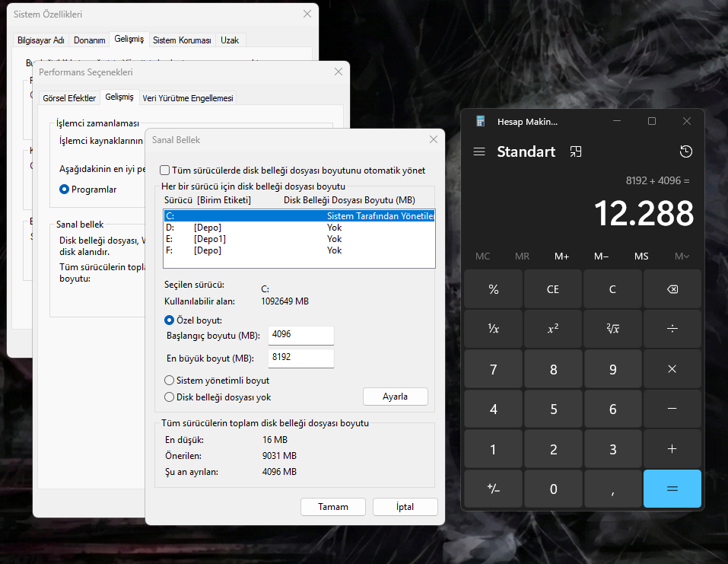The image size is (728, 564).
Task: Click the number 4 key
Action: (493, 409)
